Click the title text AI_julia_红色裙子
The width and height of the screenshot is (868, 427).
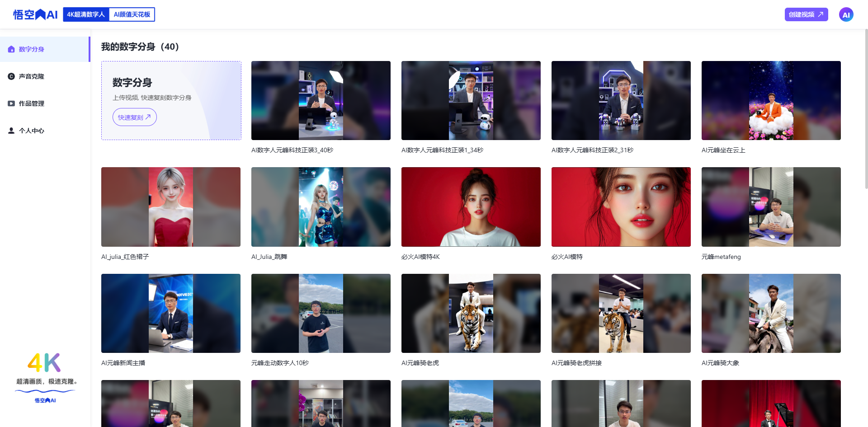pyautogui.click(x=125, y=257)
